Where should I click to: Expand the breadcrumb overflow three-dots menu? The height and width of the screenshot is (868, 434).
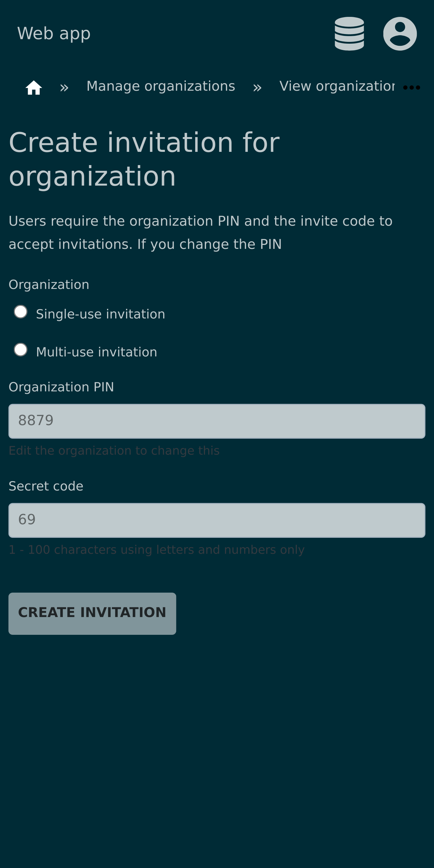click(x=411, y=88)
